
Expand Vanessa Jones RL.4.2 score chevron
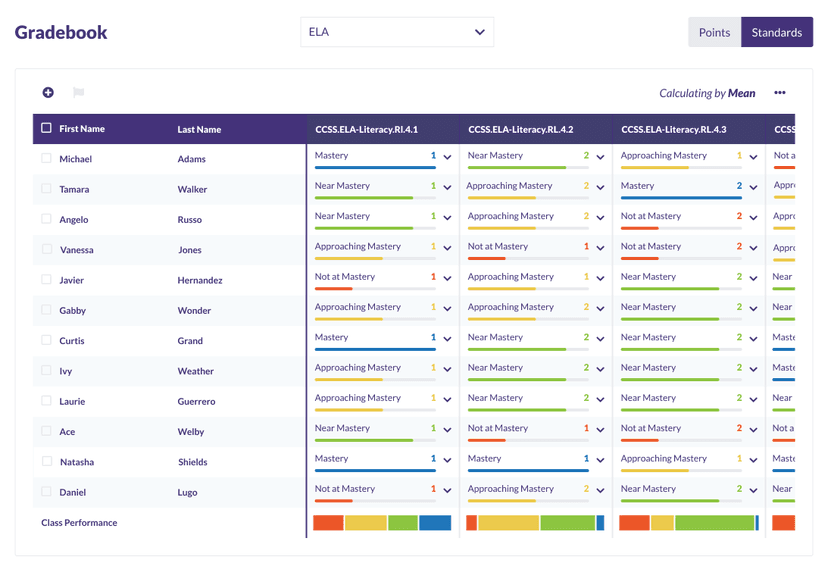[600, 248]
